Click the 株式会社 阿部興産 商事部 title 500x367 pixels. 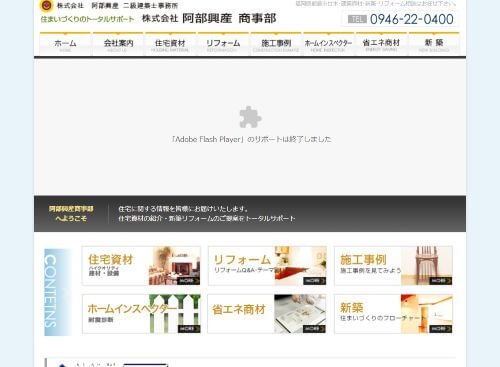pos(209,18)
